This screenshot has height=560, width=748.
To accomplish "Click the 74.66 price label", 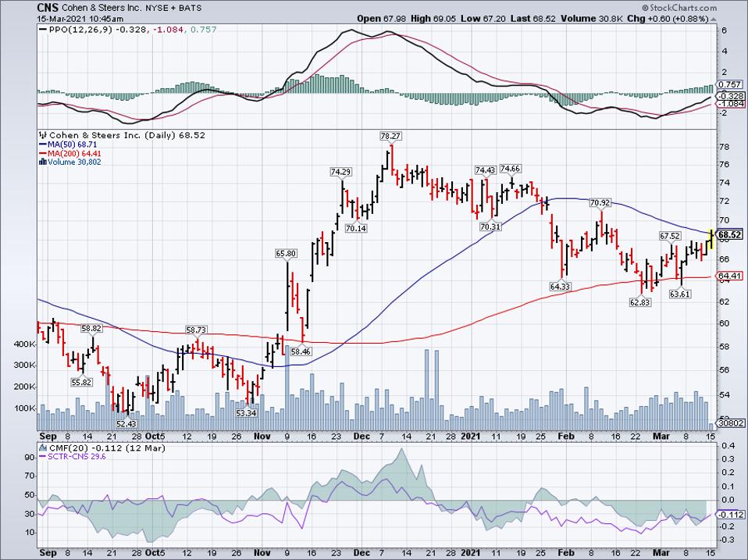I will (x=511, y=169).
